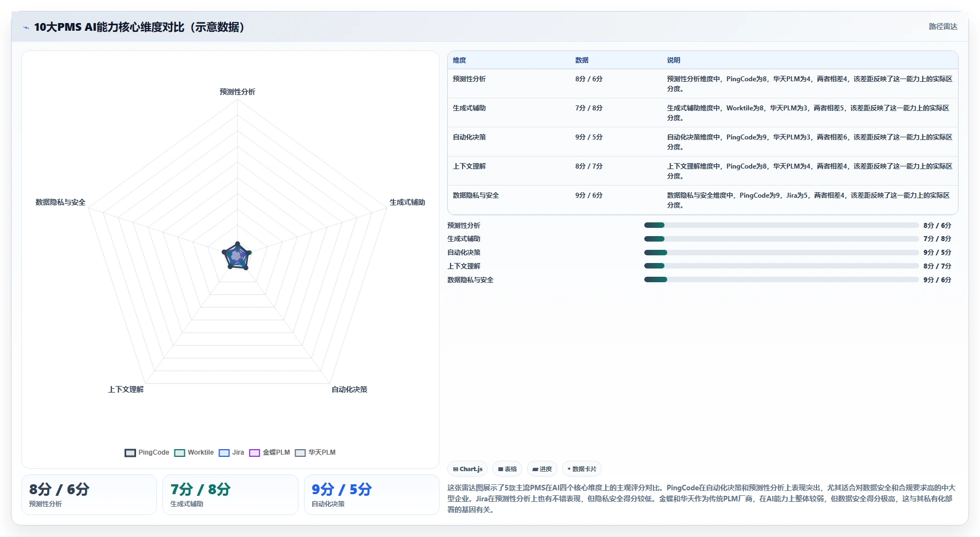Click the 表格 tag chip
The image size is (980, 537).
tap(507, 469)
